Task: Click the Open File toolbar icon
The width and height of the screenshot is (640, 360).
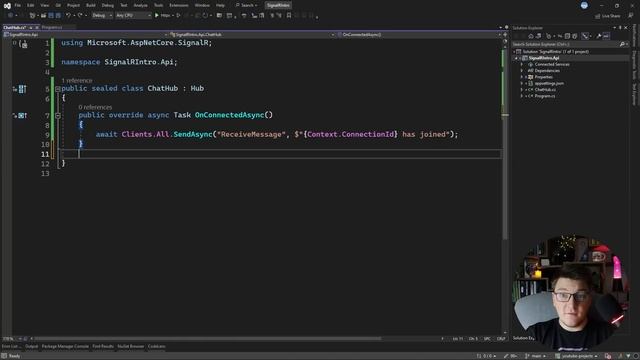Action: point(43,15)
